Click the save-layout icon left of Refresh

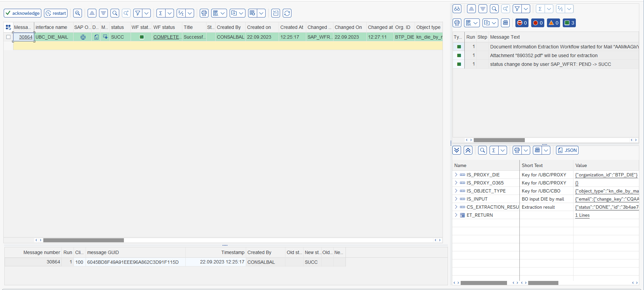276,13
